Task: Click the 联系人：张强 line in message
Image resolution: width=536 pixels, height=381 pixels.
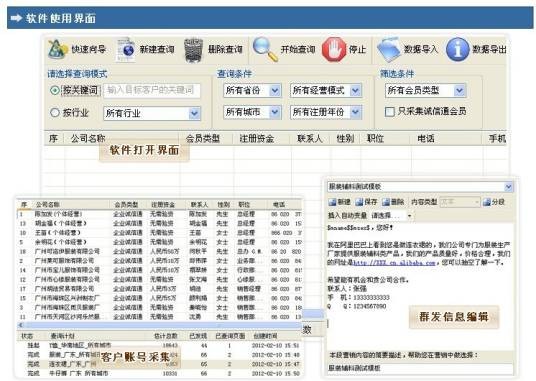Action: 347,289
